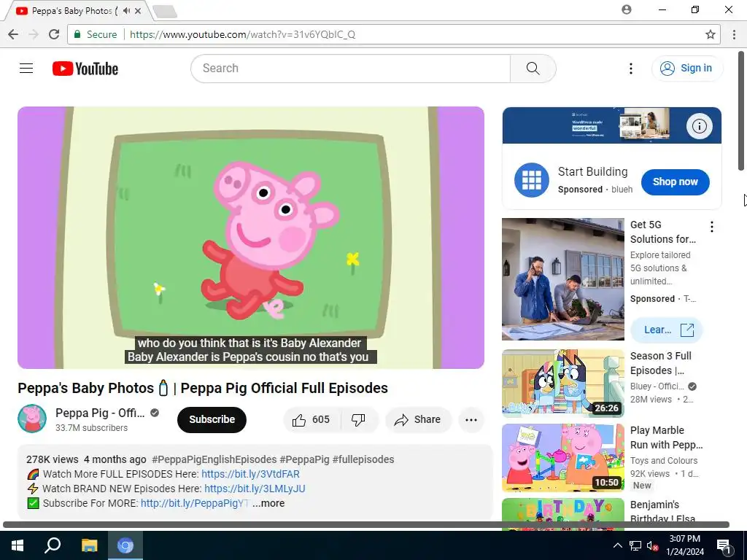Open options menu for 5G ad
Image resolution: width=747 pixels, height=560 pixels.
coord(712,227)
